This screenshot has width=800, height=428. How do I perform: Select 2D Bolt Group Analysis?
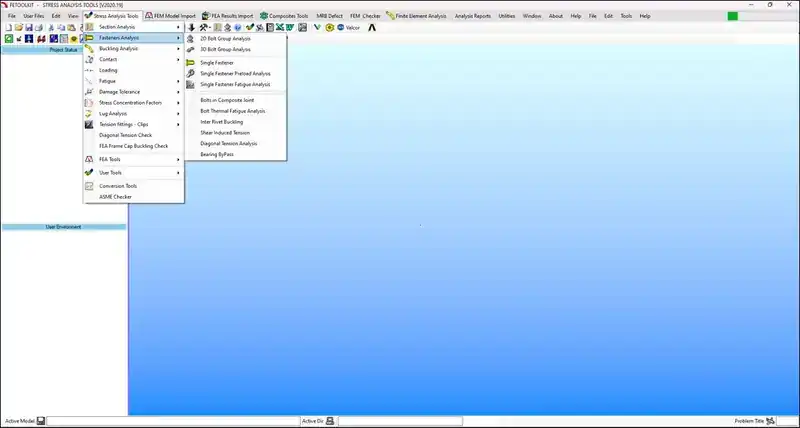235,39
